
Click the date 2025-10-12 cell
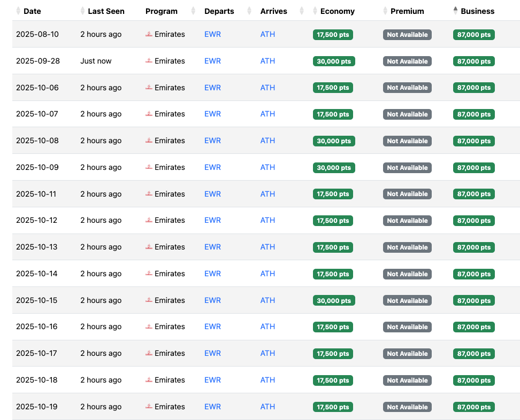pos(36,220)
